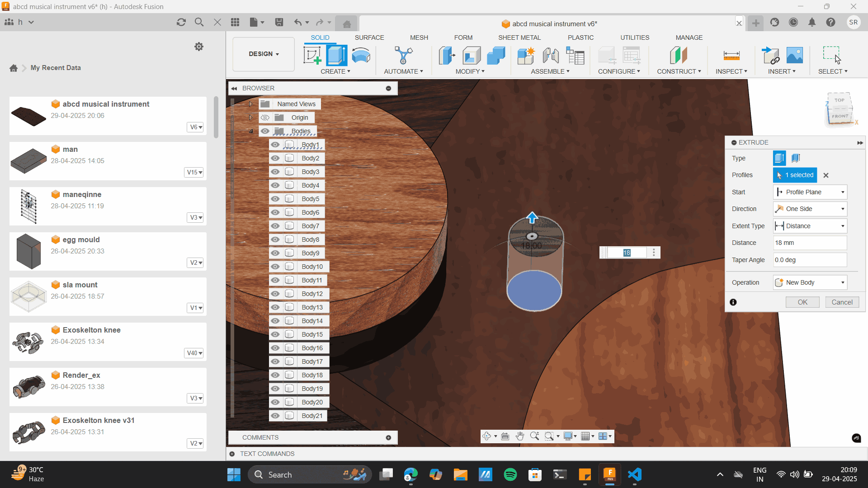Switch to the PLASTIC tab
The width and height of the screenshot is (868, 488).
click(580, 38)
